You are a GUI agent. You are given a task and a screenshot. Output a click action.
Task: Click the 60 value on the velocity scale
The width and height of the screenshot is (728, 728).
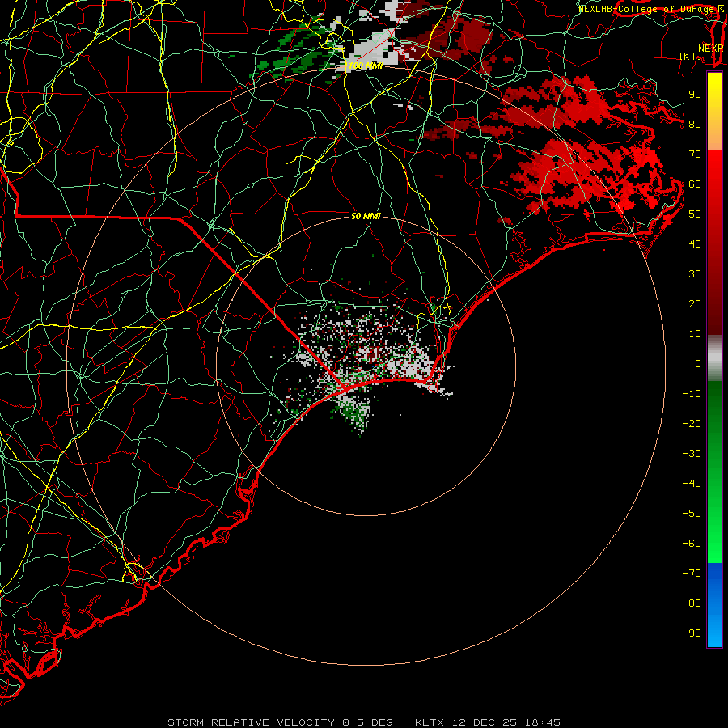(695, 184)
